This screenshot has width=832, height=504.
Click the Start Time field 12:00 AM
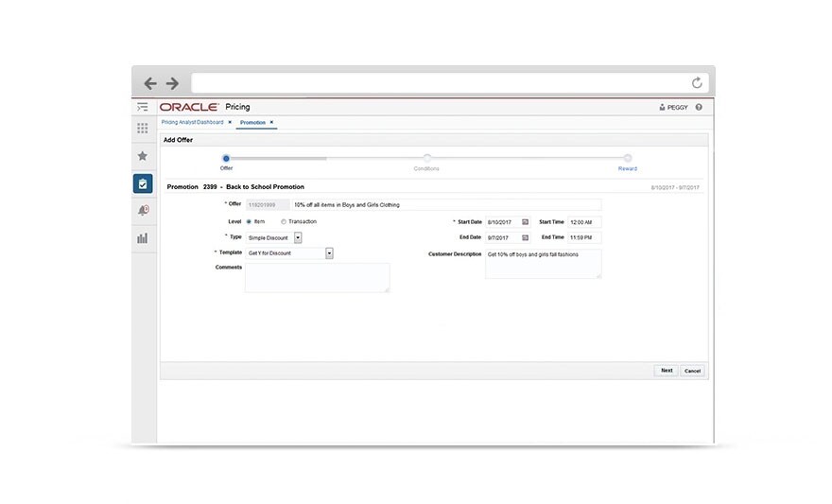[584, 222]
